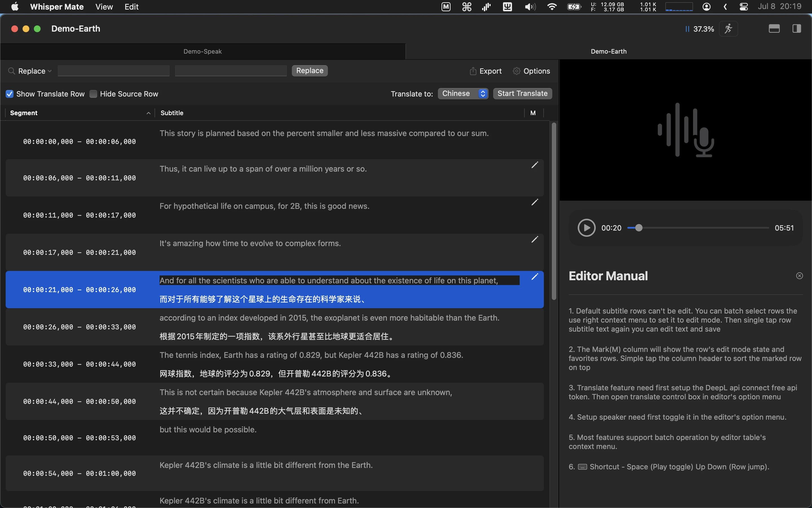The image size is (812, 508).
Task: Uncheck Show Translate Row checkbox
Action: (9, 94)
